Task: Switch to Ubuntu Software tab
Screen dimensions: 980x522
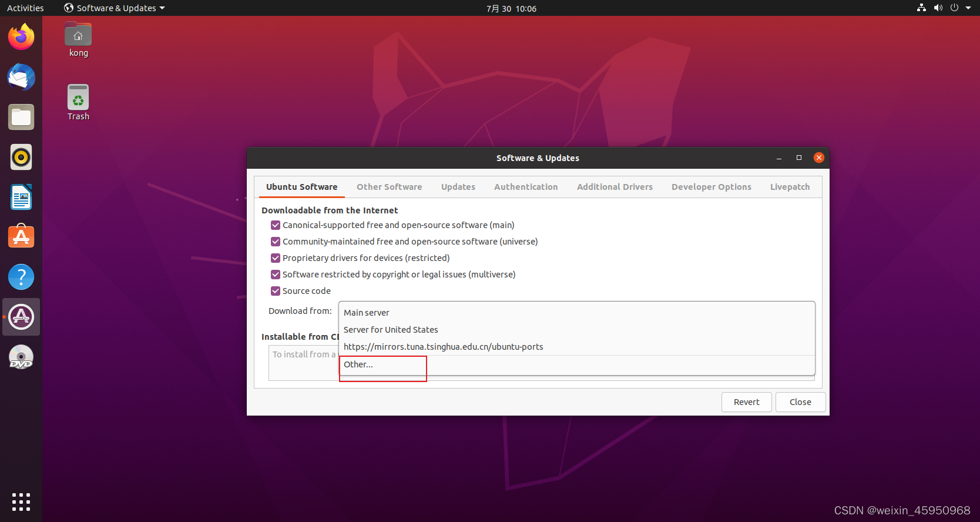Action: point(302,187)
